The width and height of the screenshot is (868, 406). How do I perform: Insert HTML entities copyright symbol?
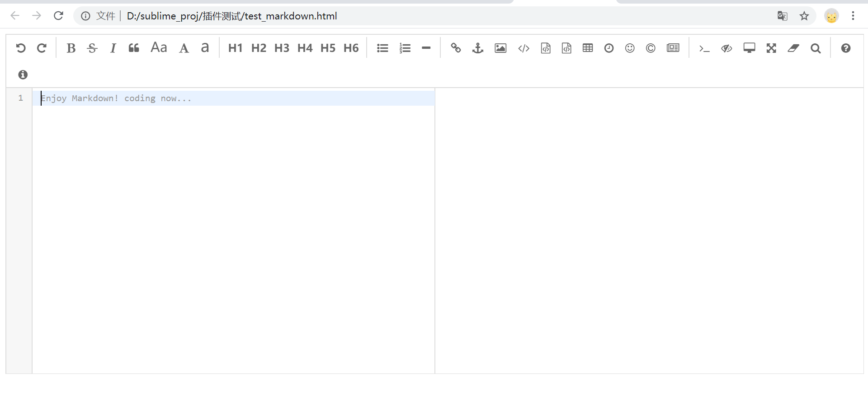(651, 48)
